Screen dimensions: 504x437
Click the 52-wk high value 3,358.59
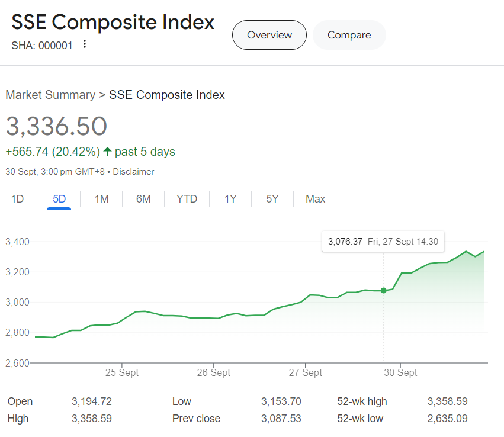(x=447, y=401)
